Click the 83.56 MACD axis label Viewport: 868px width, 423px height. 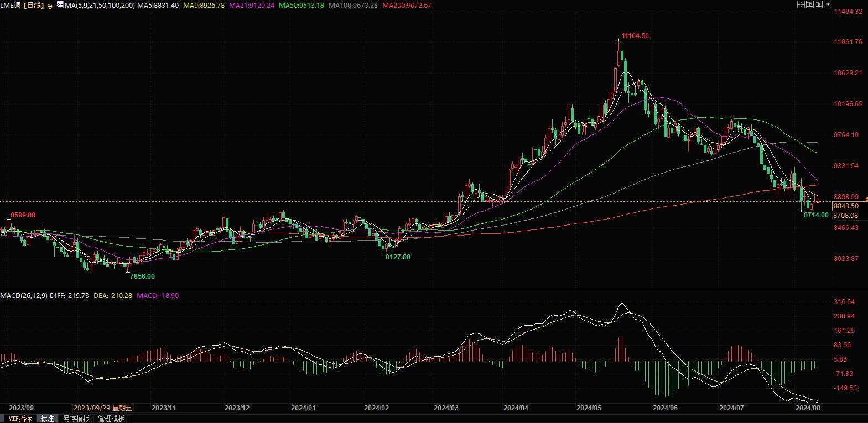(x=843, y=345)
